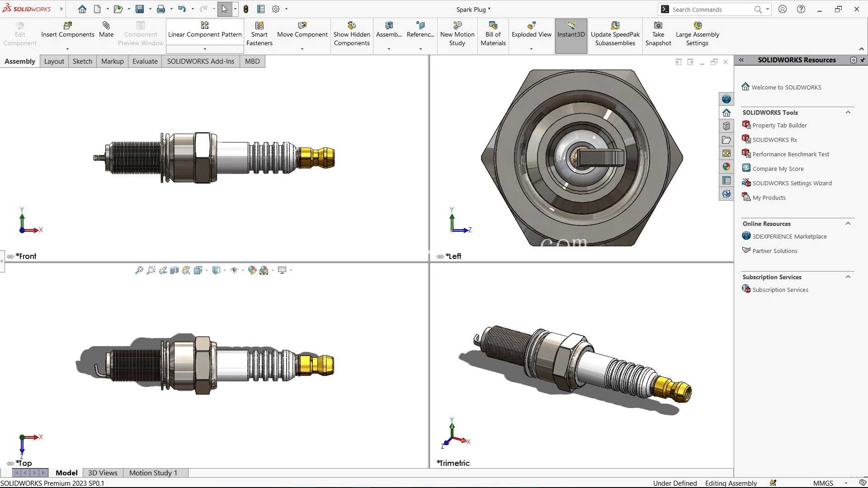
Task: Expand Insert Components dropdown arrow
Action: 68,49
